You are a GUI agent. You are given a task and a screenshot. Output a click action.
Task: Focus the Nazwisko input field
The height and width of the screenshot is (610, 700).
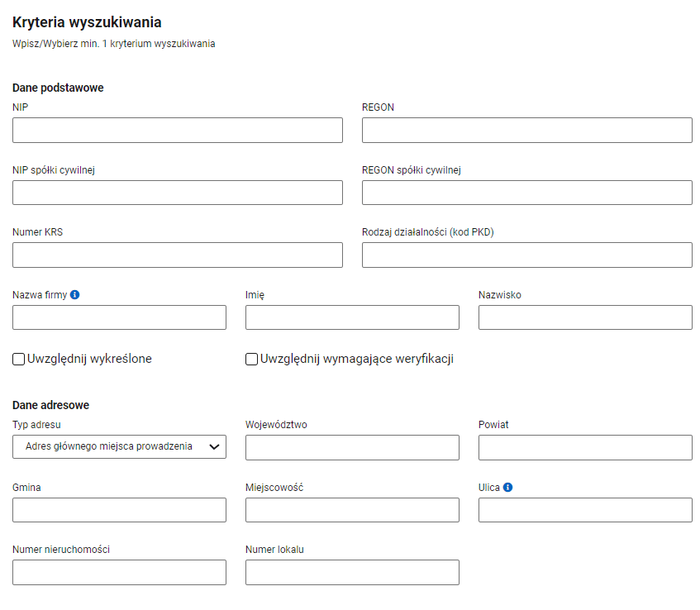click(x=585, y=318)
